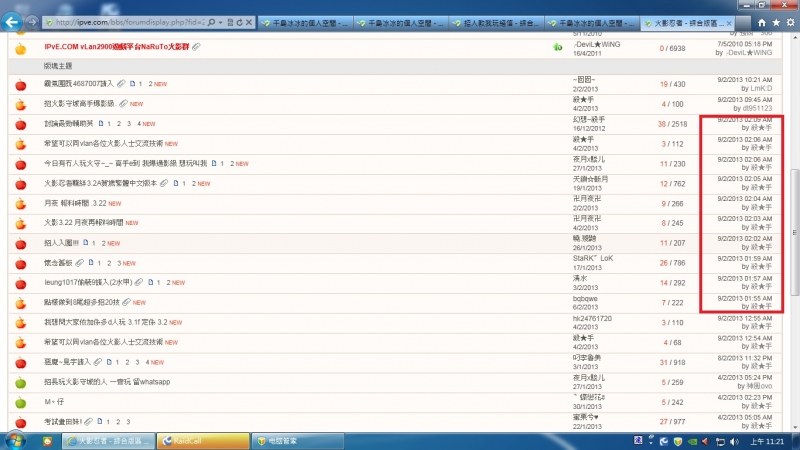Click the green apple icon of the whatsapp thread
The width and height of the screenshot is (800, 450).
click(x=20, y=383)
